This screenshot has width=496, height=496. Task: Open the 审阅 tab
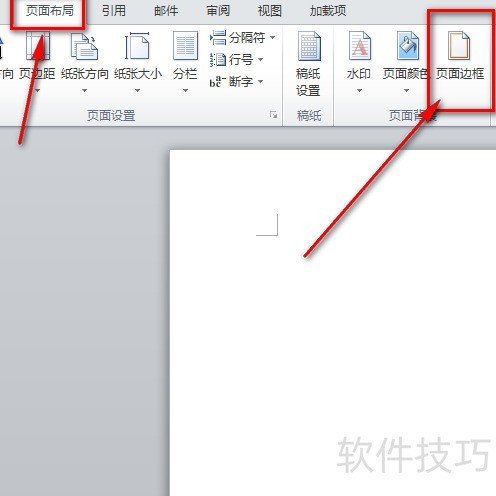click(218, 11)
